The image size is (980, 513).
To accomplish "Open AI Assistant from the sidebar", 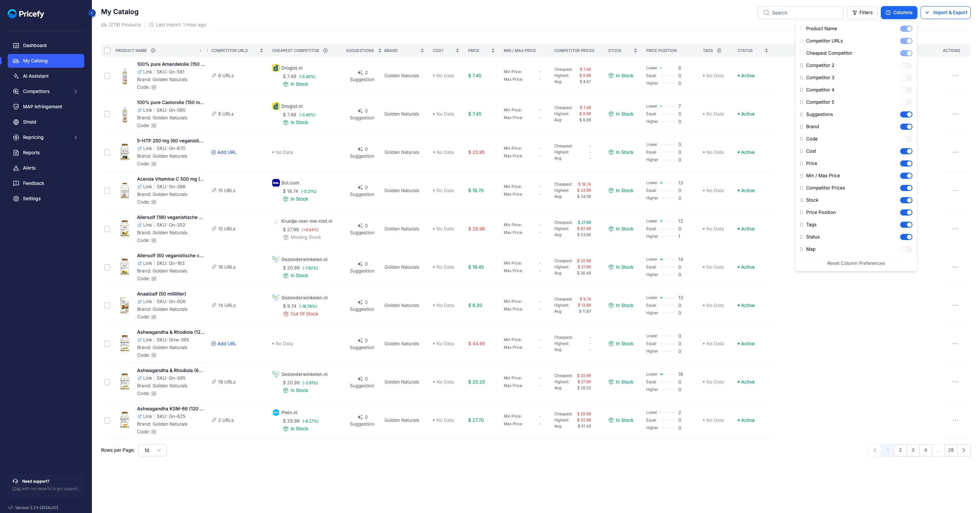I will click(x=46, y=76).
